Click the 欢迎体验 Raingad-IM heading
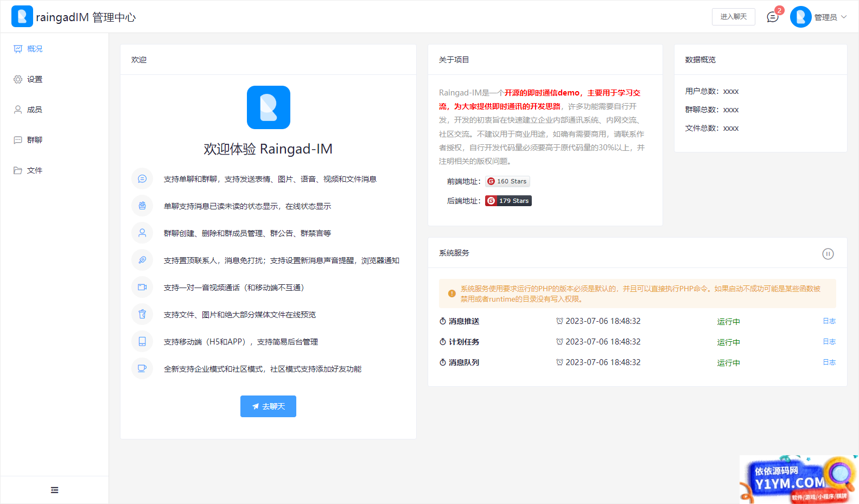The height and width of the screenshot is (504, 859). [x=268, y=149]
